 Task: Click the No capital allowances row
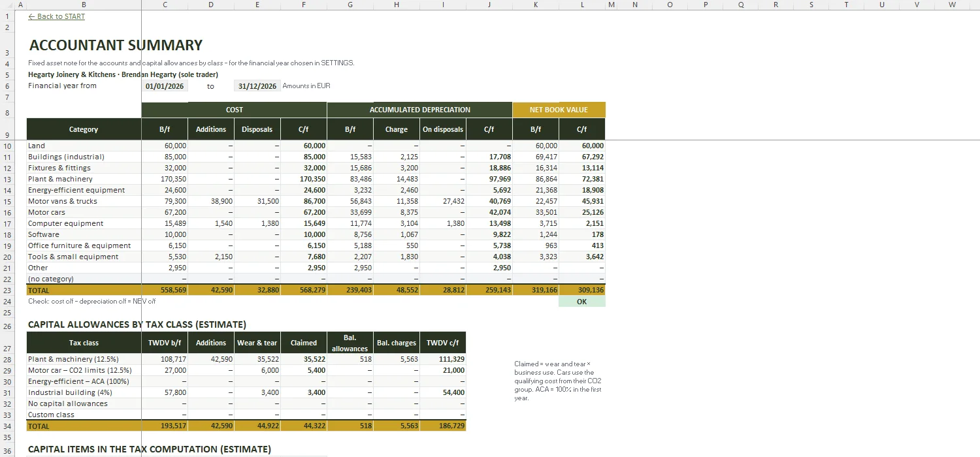tap(84, 404)
